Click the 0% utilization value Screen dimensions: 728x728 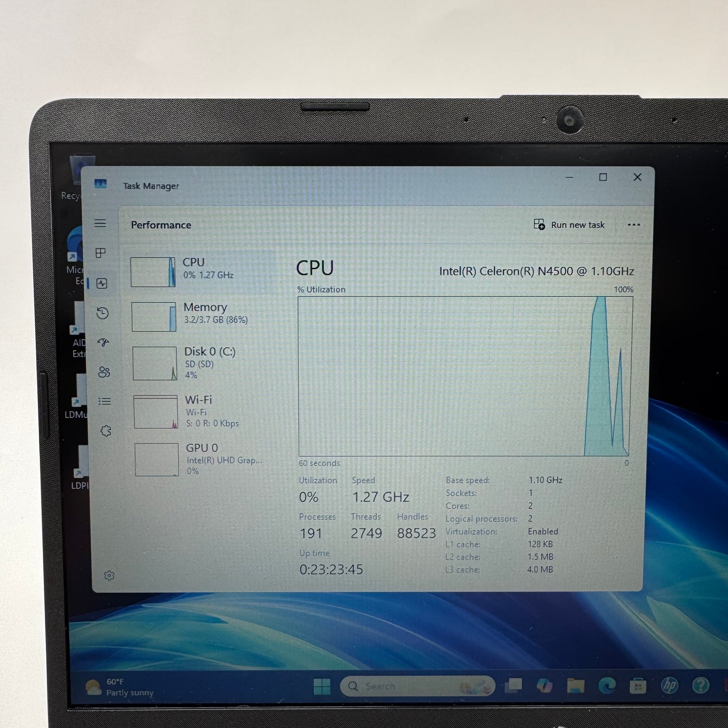[309, 497]
